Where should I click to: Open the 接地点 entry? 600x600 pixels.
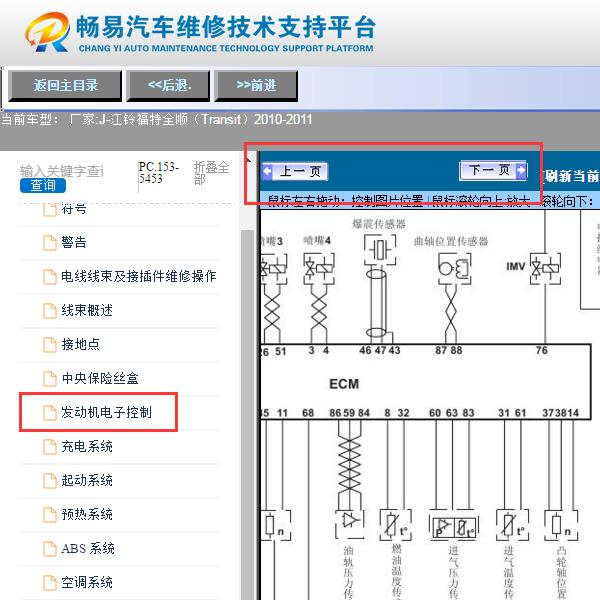click(x=80, y=344)
